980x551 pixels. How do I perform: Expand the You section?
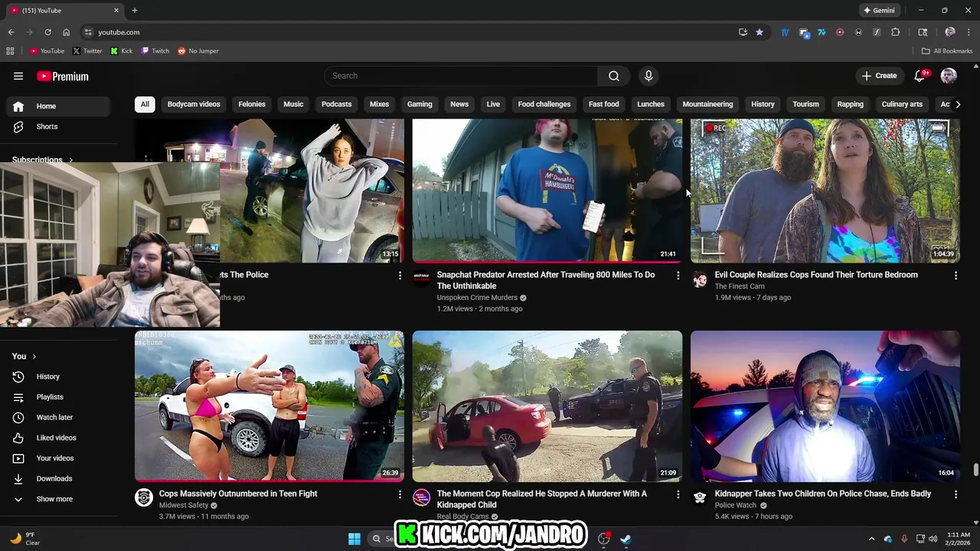pyautogui.click(x=24, y=356)
